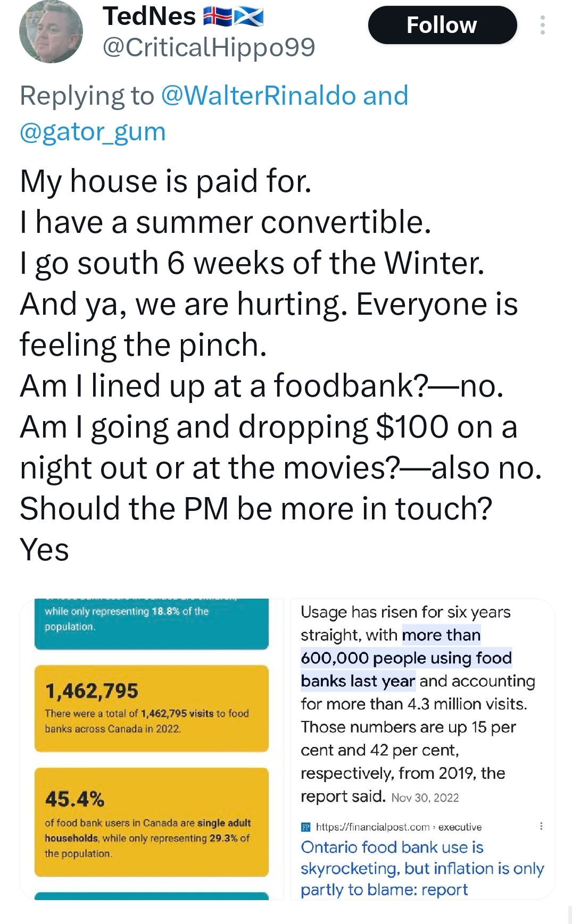Image resolution: width=572 pixels, height=924 pixels.
Task: Click the Nov 30, 2022 date label
Action: point(425,797)
